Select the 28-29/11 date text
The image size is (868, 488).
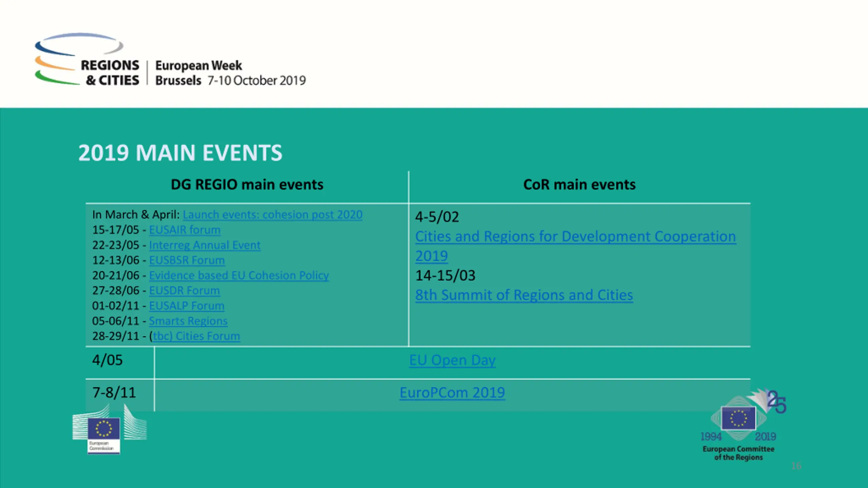(x=116, y=336)
